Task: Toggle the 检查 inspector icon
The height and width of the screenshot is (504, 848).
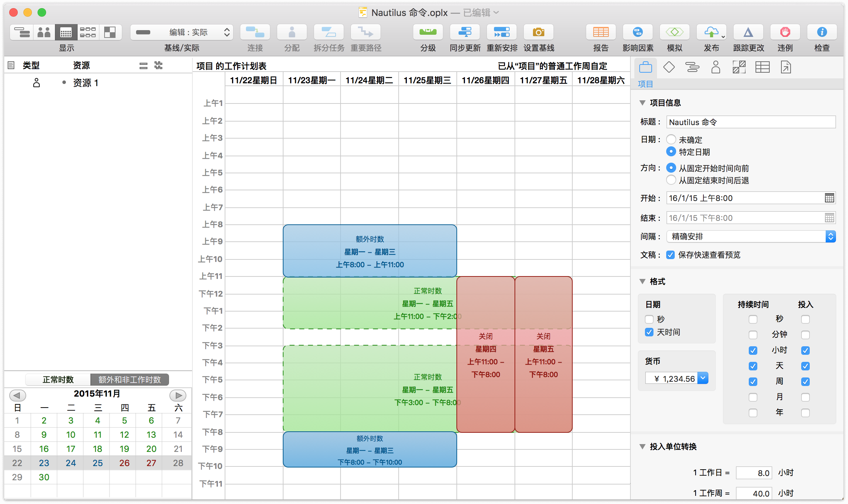Action: [822, 33]
